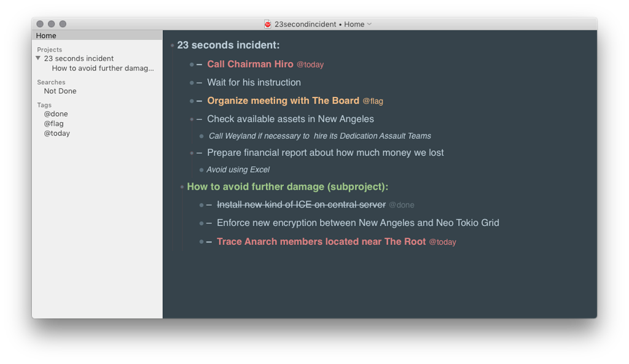
Task: Toggle the strikethrough "Install new kind of ICE" task dash
Action: pyautogui.click(x=209, y=204)
